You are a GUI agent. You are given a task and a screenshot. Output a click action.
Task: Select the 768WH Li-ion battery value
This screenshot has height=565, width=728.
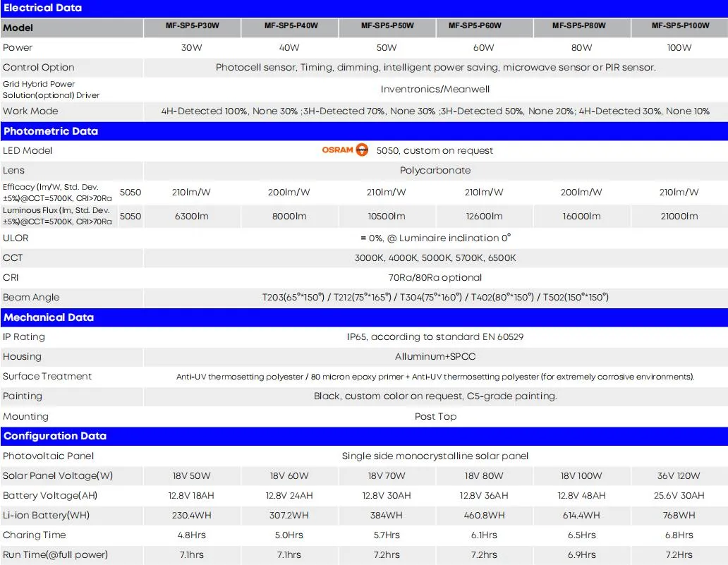(x=679, y=515)
